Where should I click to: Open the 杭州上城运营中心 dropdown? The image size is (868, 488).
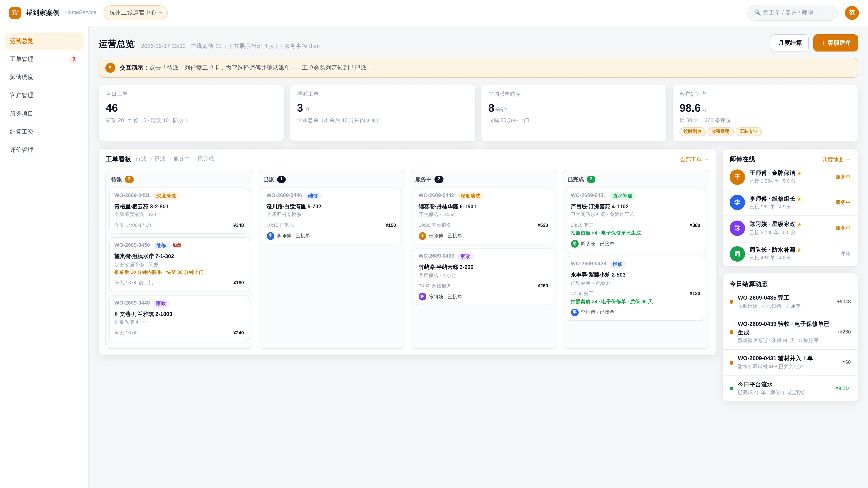[135, 13]
